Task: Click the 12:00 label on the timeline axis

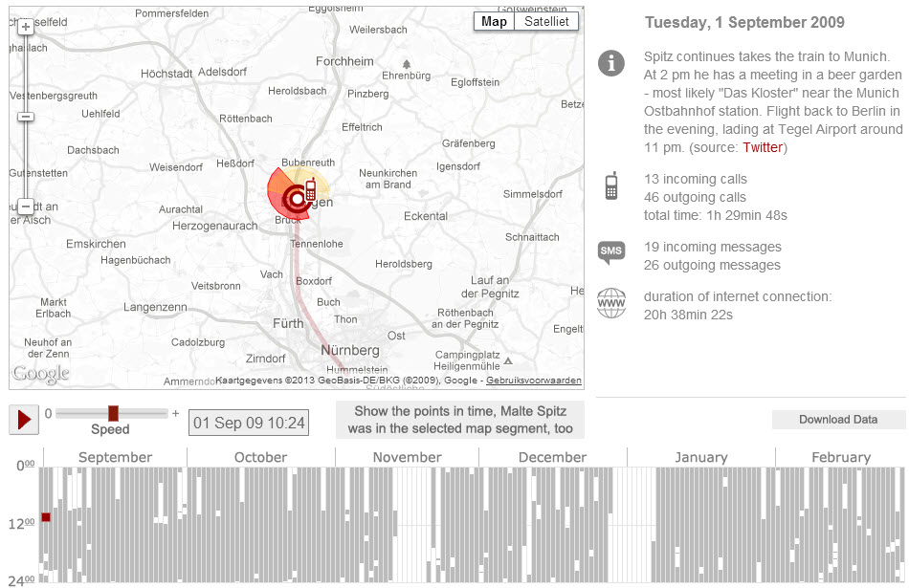Action: (21, 524)
